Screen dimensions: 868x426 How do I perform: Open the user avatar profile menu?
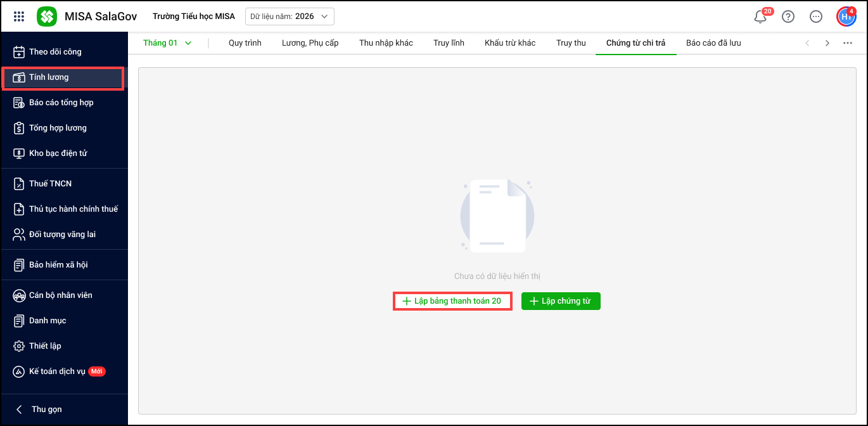pos(846,17)
